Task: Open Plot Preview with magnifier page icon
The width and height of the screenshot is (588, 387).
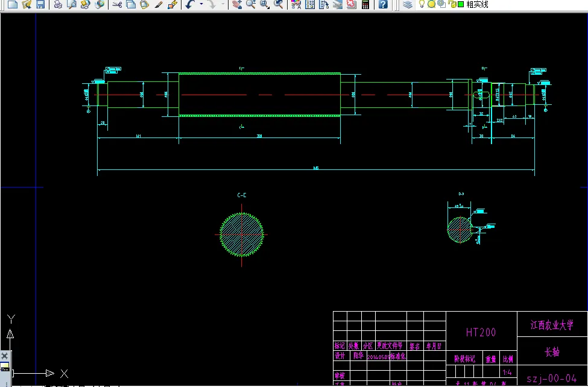Action: click(71, 4)
